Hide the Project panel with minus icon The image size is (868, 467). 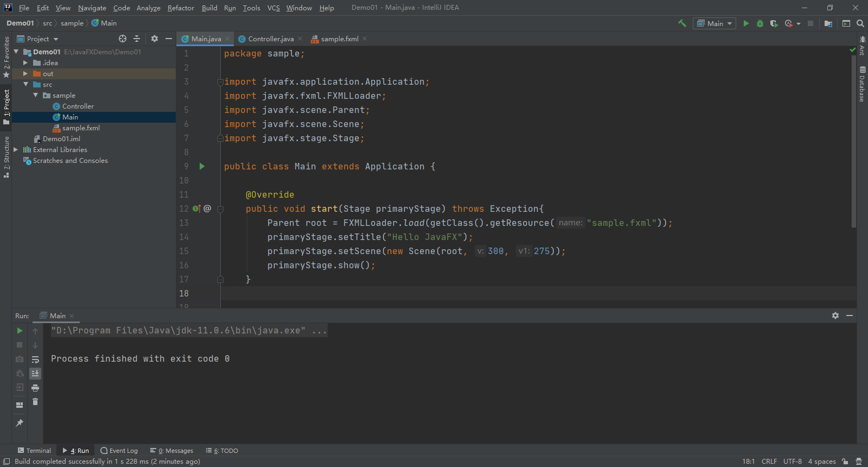pyautogui.click(x=169, y=39)
